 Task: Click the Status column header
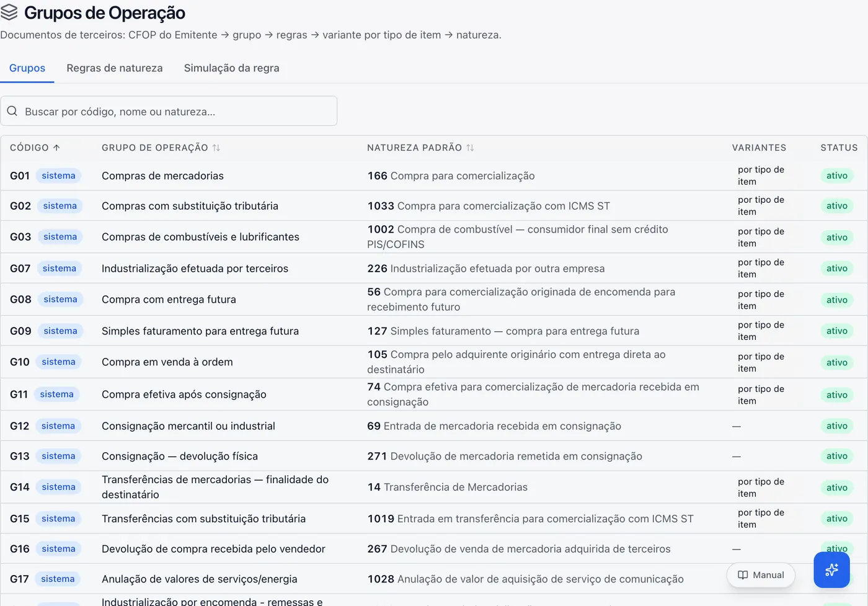click(x=839, y=148)
